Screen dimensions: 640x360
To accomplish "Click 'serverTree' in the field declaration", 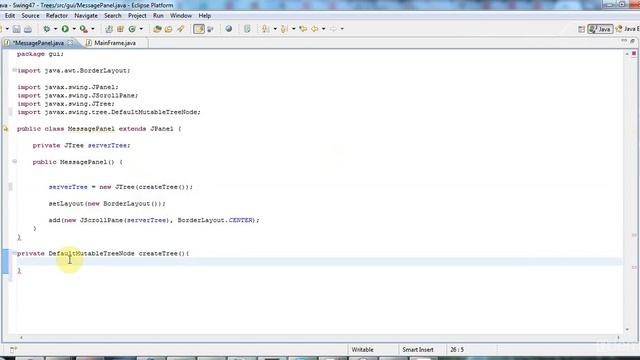I will pyautogui.click(x=109, y=145).
